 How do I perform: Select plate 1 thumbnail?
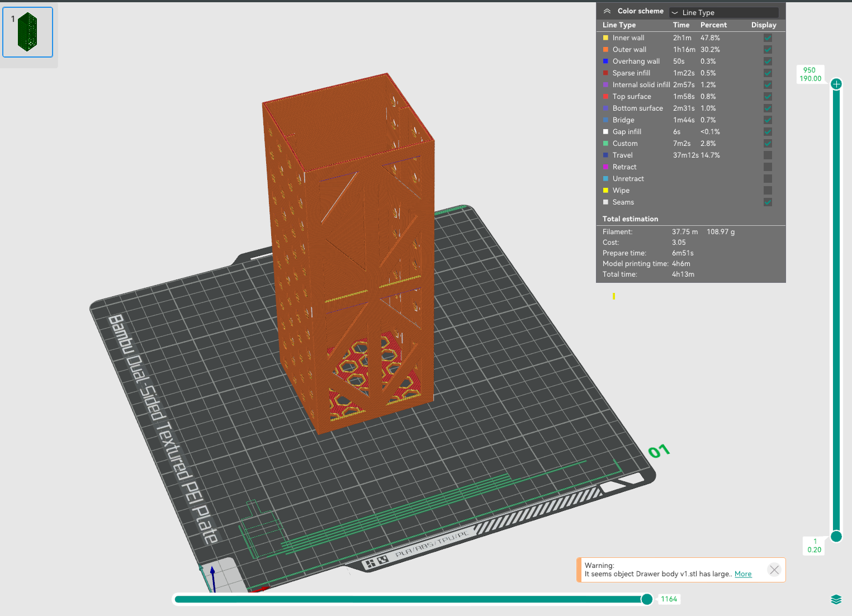27,32
